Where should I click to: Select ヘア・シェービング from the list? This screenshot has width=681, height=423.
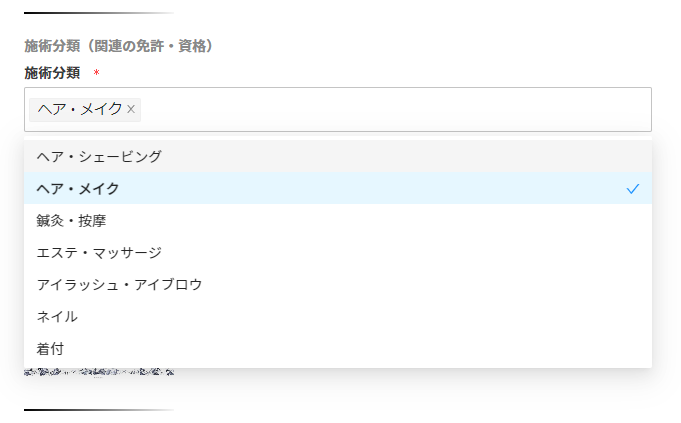point(99,156)
